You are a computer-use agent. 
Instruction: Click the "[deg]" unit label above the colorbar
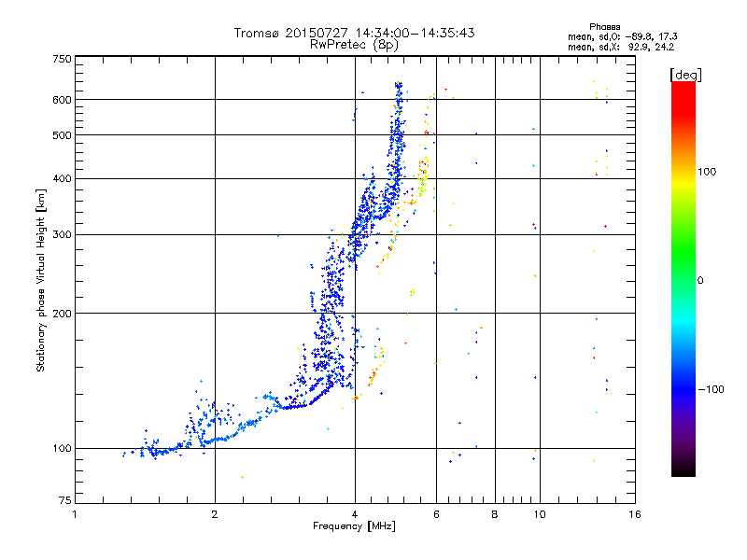click(x=685, y=75)
